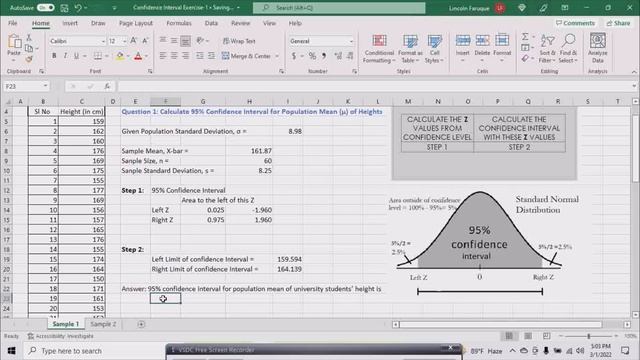Open the Formulas tab

point(179,23)
